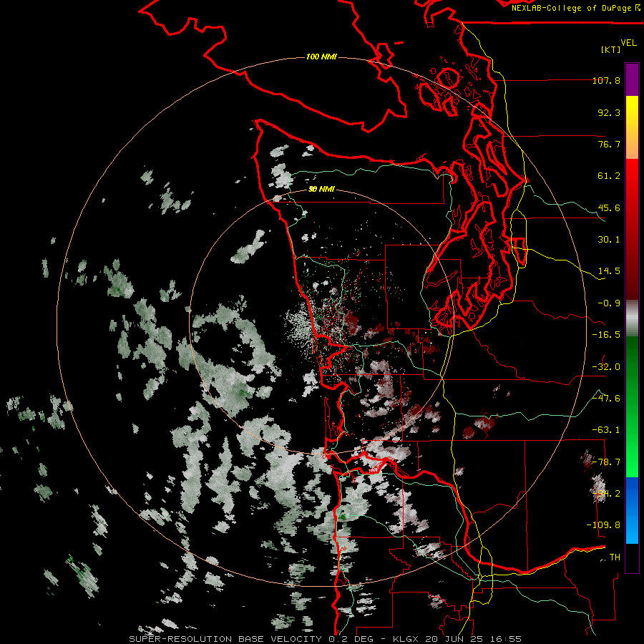Viewport: 644px width, 644px height.
Task: Click the VEL legend title
Action: (628, 42)
